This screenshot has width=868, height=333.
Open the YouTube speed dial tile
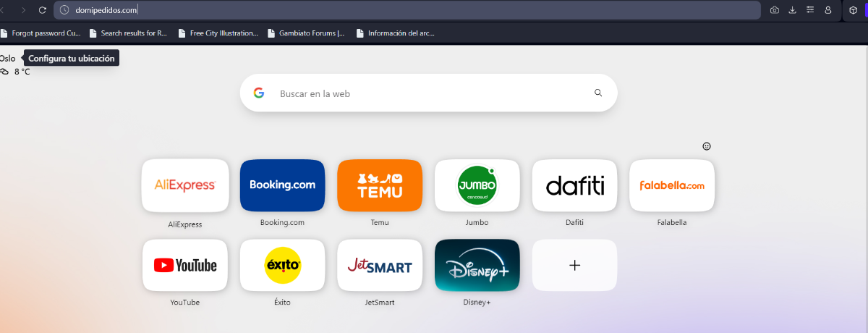[x=185, y=266]
